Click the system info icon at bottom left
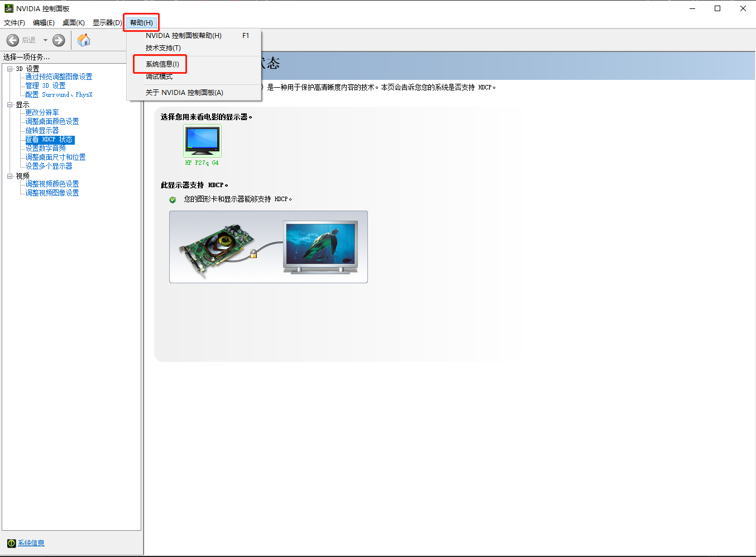The image size is (756, 557). [11, 543]
